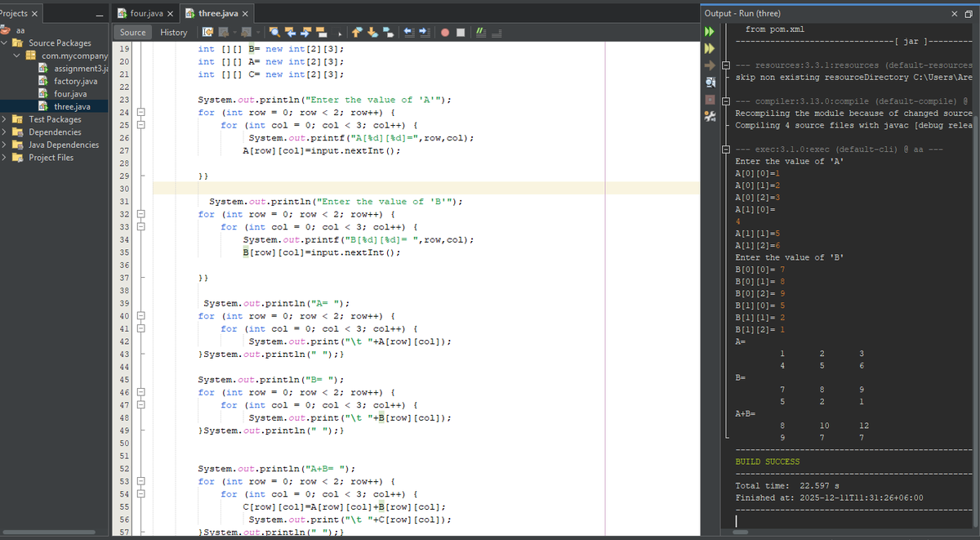Toggle Bookmark icon in editor toolbar

[x=388, y=33]
